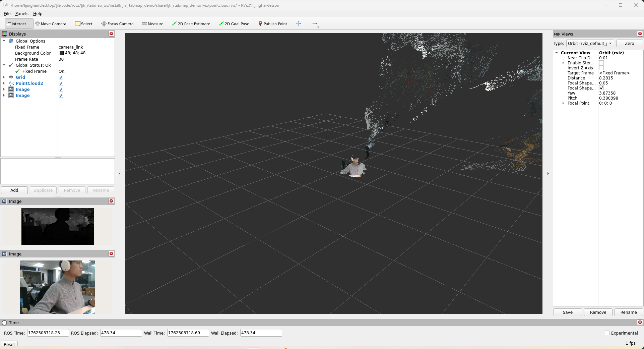Close the Displays panel
This screenshot has height=349, width=644.
click(x=111, y=34)
